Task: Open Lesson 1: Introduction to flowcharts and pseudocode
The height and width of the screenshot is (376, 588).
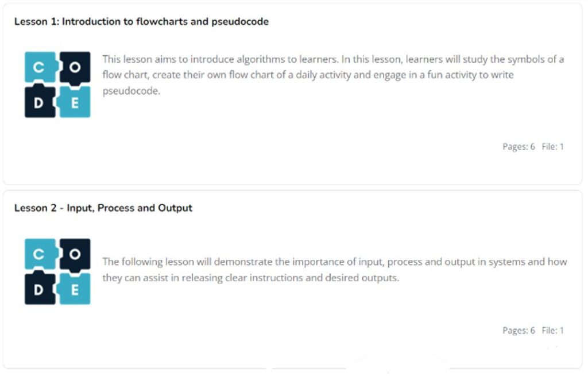Action: (141, 22)
